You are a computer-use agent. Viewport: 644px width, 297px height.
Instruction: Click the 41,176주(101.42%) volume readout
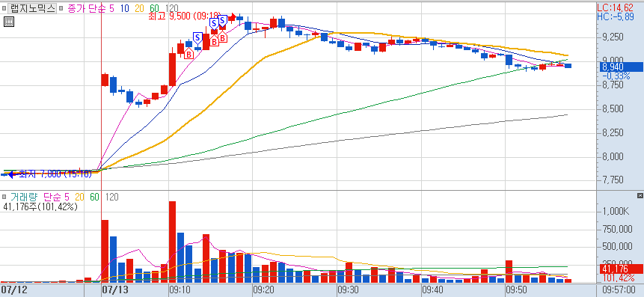coord(40,207)
